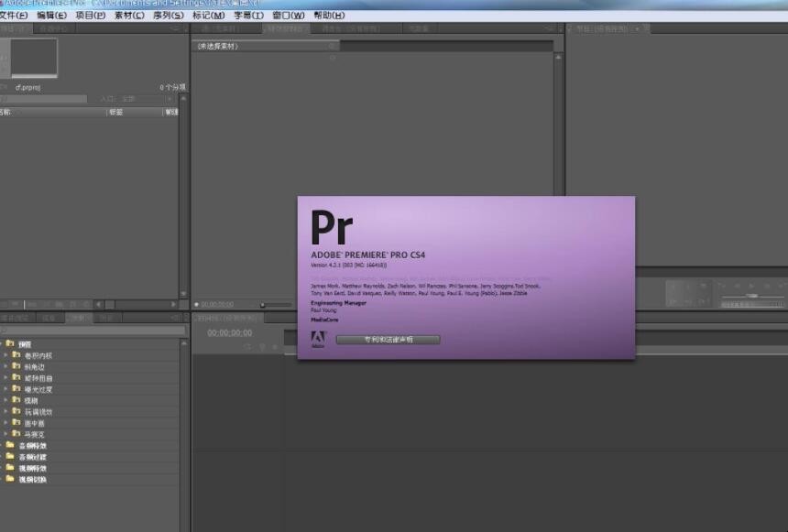Click the 斜角边 folder icon
The image size is (788, 532).
click(16, 366)
